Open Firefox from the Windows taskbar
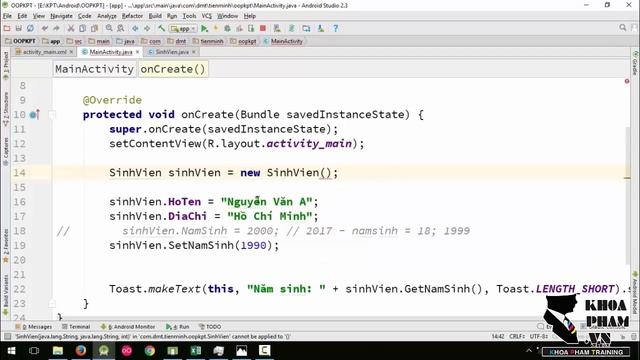 click(80, 351)
